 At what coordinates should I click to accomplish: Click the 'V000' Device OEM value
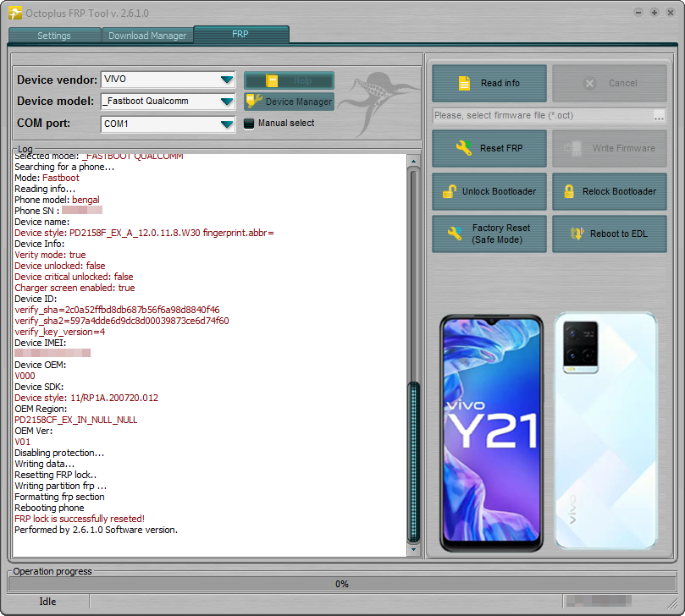[25, 376]
